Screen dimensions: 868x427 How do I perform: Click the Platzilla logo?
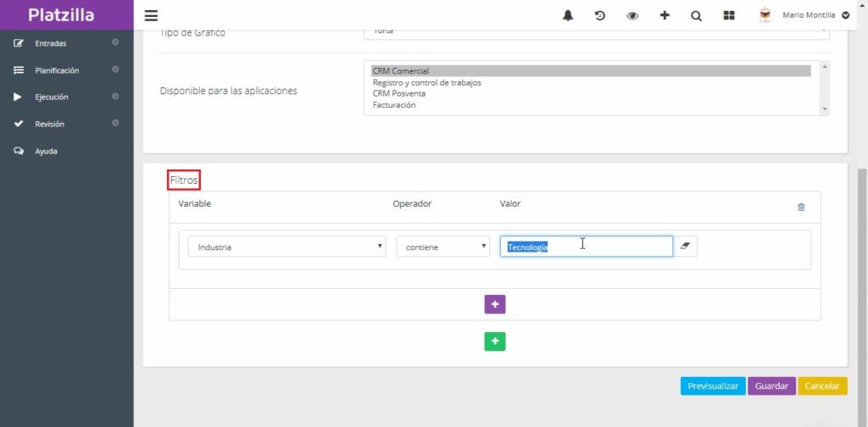tap(61, 15)
